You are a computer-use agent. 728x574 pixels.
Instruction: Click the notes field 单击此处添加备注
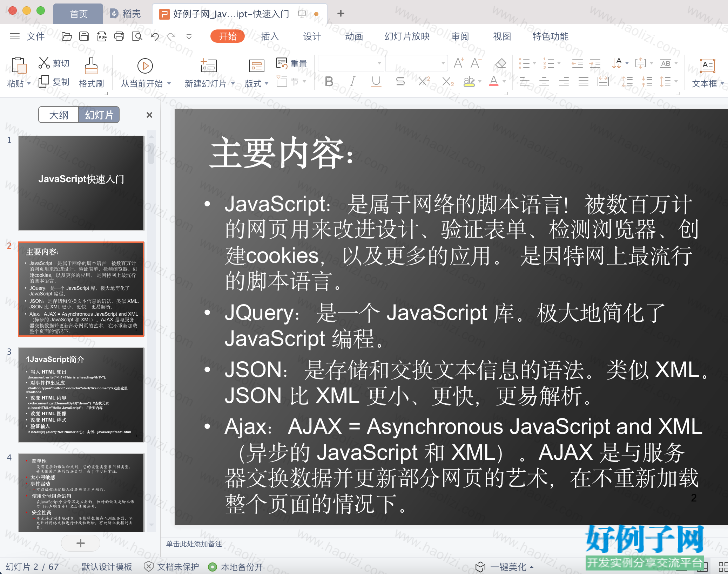(194, 544)
